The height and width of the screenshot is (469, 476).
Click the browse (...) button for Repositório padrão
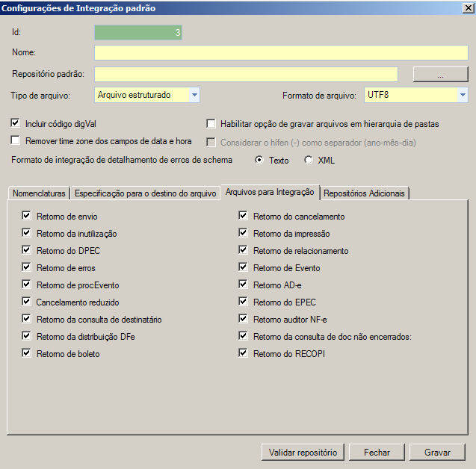[440, 75]
